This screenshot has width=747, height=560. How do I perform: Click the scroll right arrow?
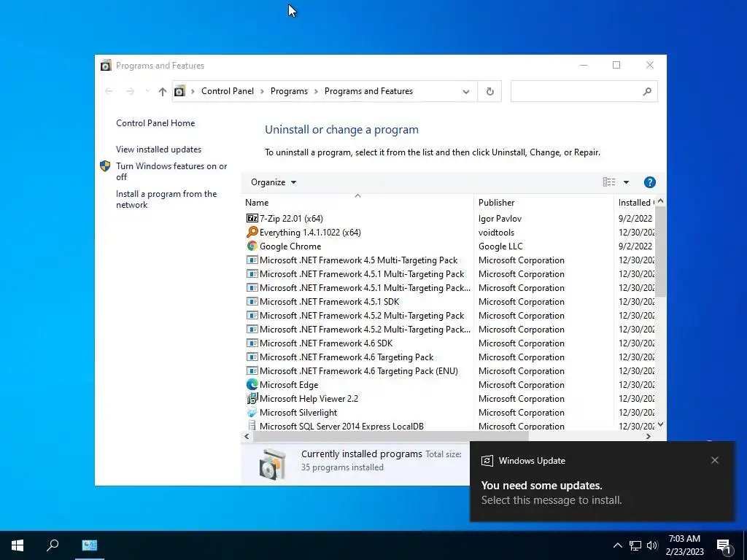tap(649, 436)
